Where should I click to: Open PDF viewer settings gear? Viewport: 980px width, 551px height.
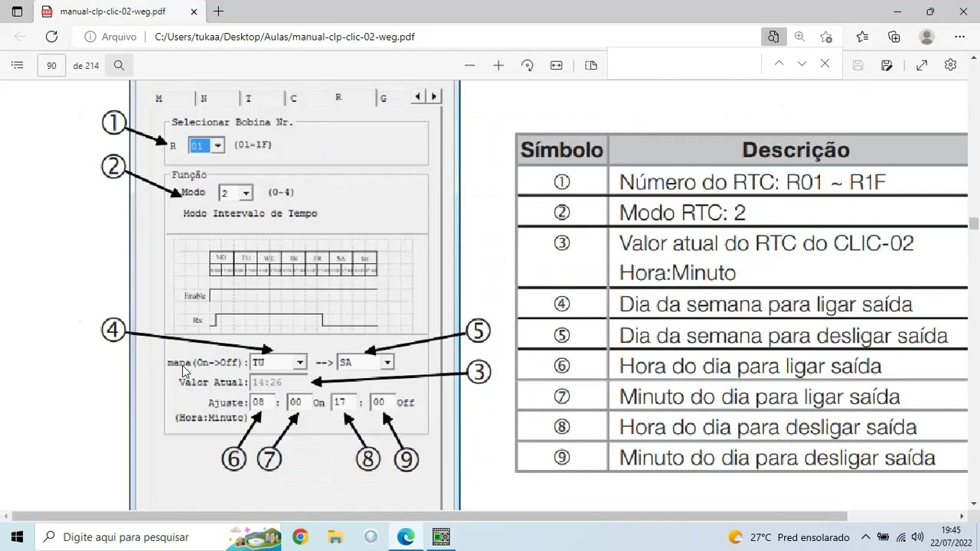950,66
